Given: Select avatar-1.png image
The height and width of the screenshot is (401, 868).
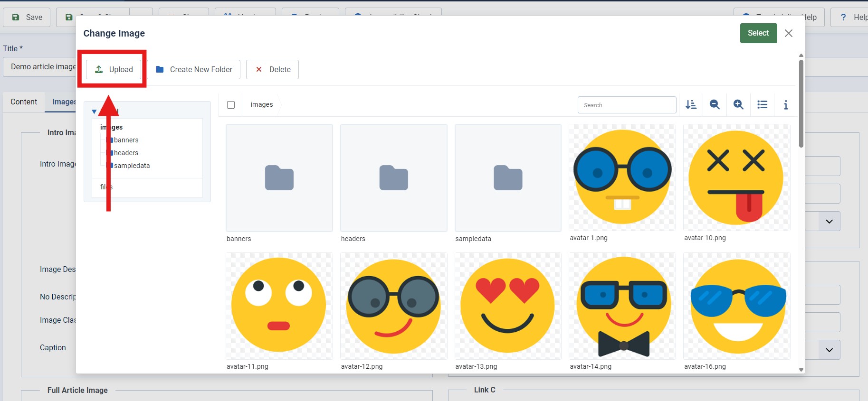Looking at the screenshot, I should point(622,177).
